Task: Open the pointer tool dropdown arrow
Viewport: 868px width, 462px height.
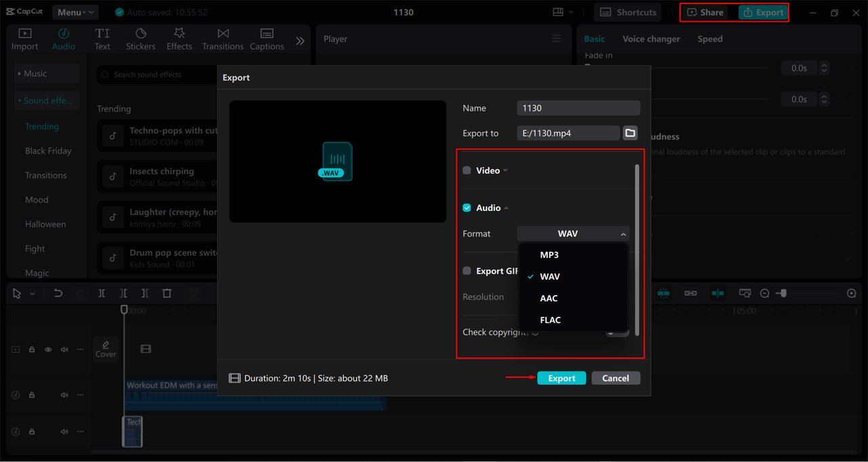Action: 32,294
